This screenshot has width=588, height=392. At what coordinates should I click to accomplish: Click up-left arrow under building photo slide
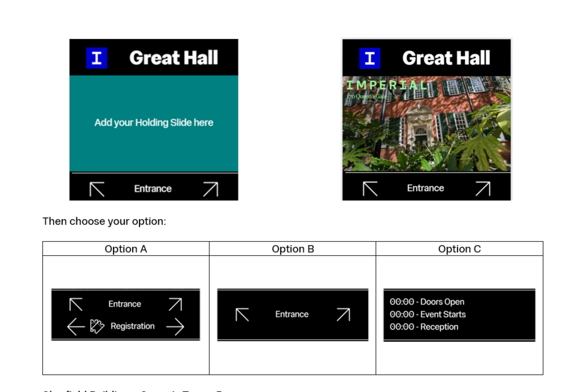pos(370,189)
